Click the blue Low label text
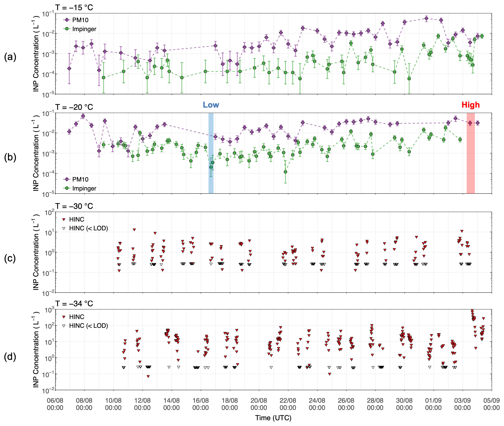 pos(211,105)
